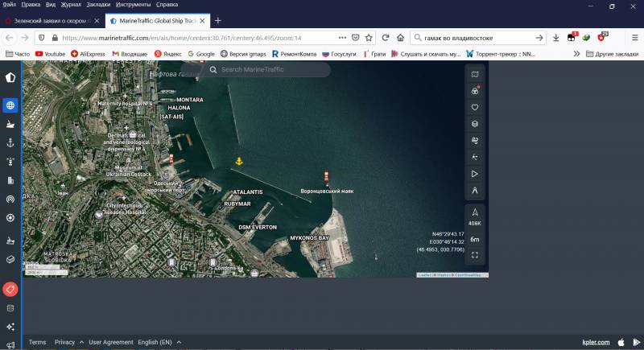Viewport: 644px width, 350px height.
Task: Toggle the vessel names display button
Action: pos(475,191)
